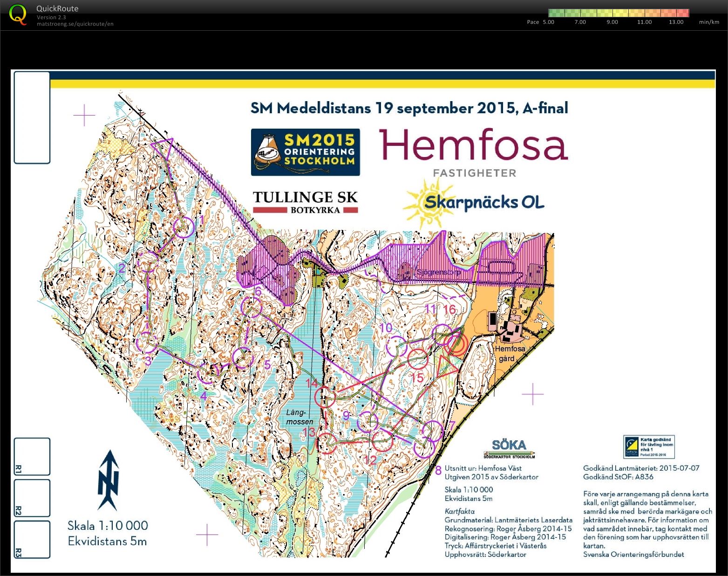This screenshot has height=576, width=728.
Task: Click the R1 box on the left edge
Action: click(x=32, y=456)
